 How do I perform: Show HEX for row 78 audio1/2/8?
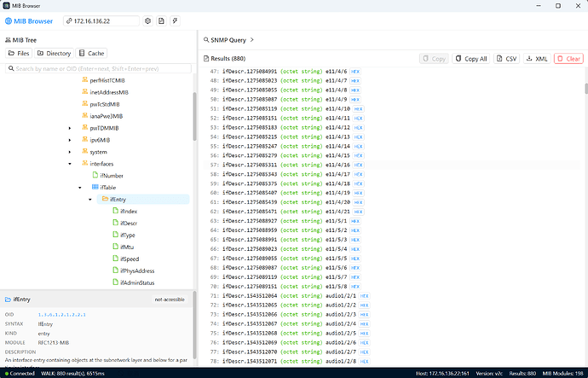coord(364,361)
